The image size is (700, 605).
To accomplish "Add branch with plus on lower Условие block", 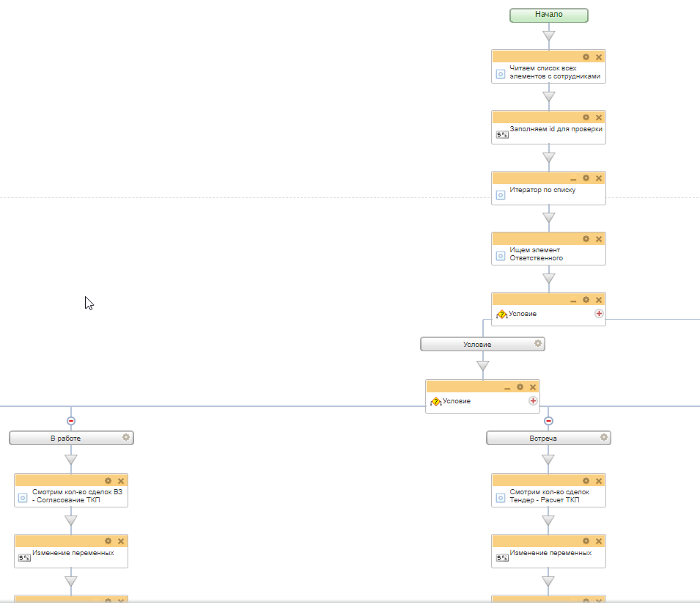I will (x=533, y=401).
